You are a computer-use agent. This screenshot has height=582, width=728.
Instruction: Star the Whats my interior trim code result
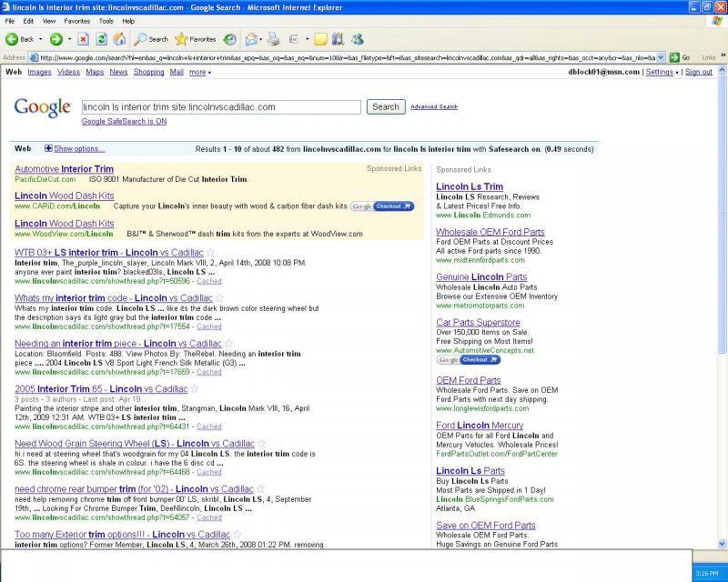click(220, 298)
